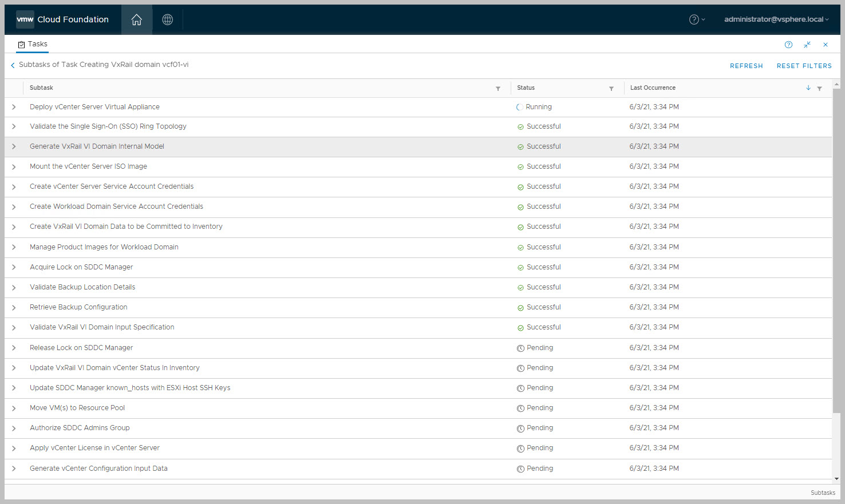Screen dimensions: 845x504
Task: Click the home icon in top bar
Action: pyautogui.click(x=136, y=20)
